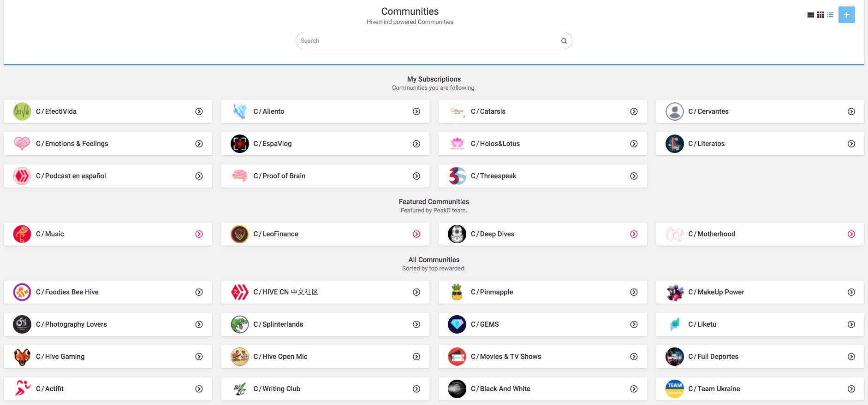Select the C/Pinmapple pineapple icon

click(x=457, y=292)
